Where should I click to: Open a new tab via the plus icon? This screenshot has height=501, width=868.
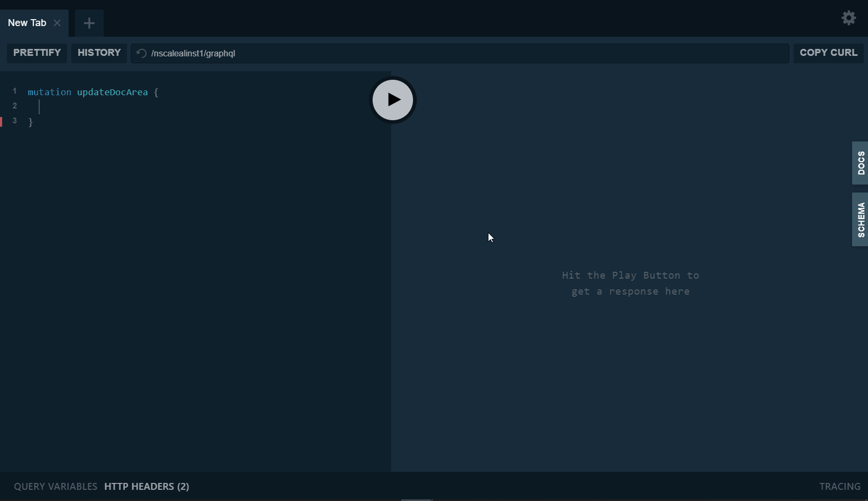[x=89, y=23]
